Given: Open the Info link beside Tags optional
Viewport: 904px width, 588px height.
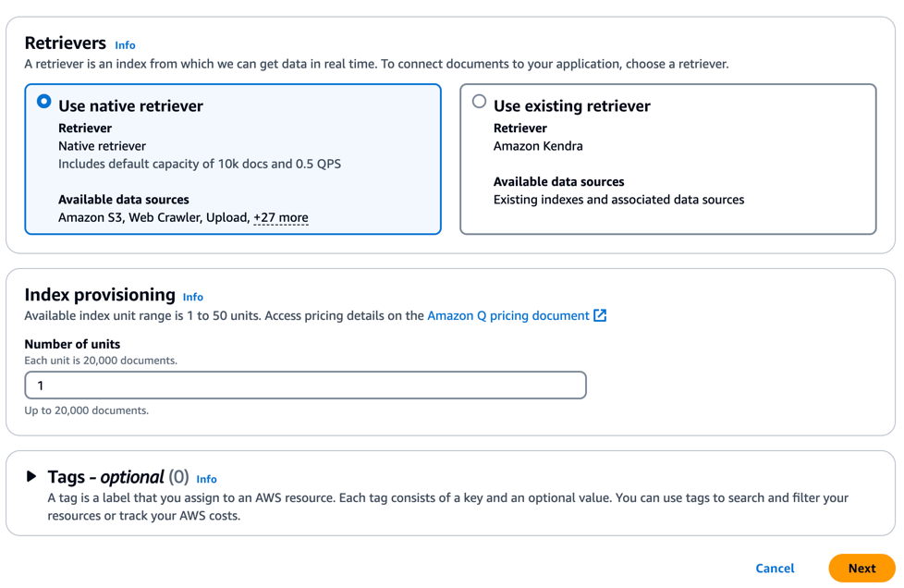Looking at the screenshot, I should tap(206, 479).
